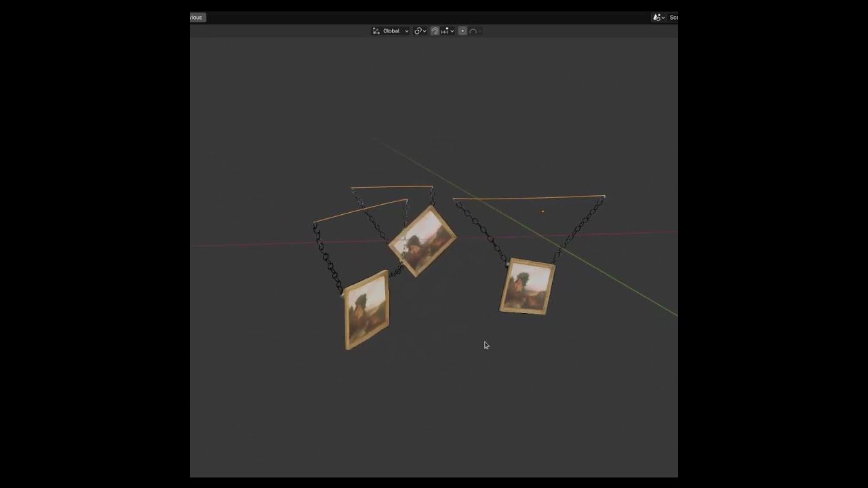Open the proportional editing falloff dropdown
Screen dimensions: 868x488
pos(475,31)
